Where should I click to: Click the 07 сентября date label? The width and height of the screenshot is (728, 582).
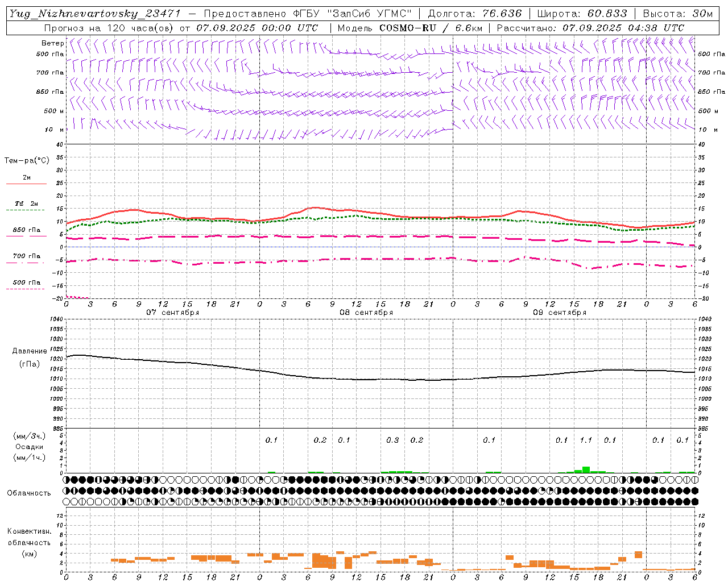[172, 313]
